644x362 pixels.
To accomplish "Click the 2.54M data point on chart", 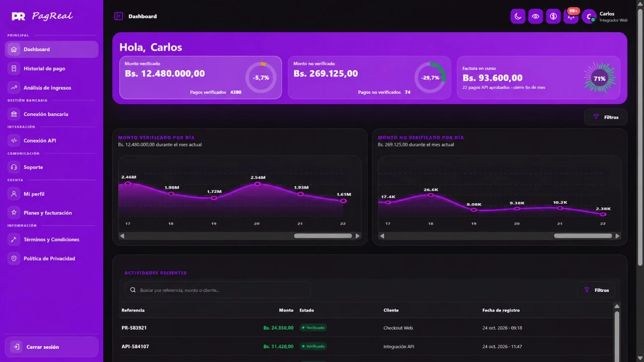I will click(257, 184).
